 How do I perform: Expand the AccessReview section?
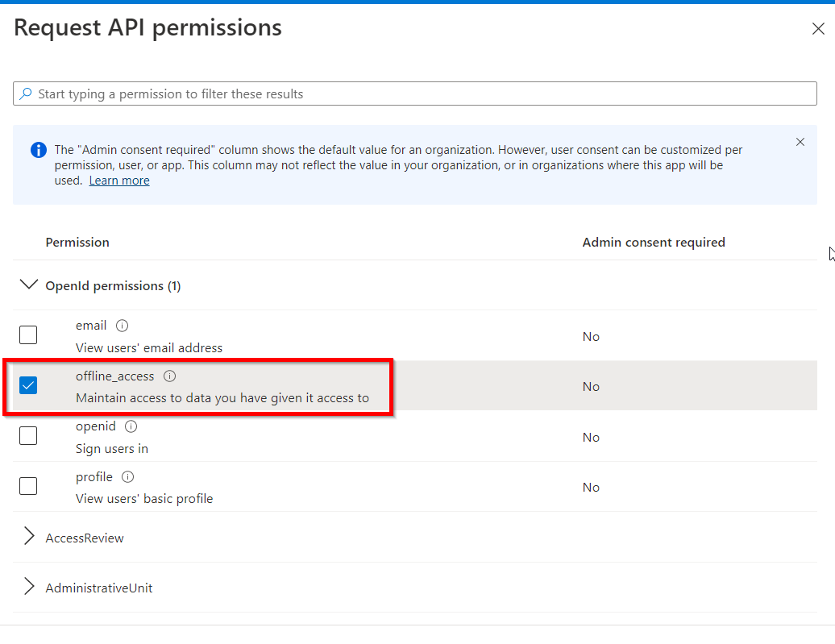click(x=29, y=537)
